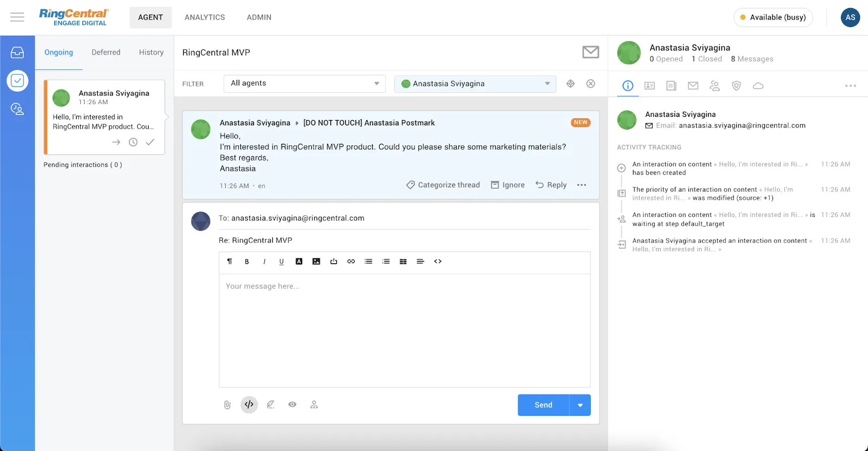
Task: Open the All agents filter dropdown
Action: [x=304, y=84]
